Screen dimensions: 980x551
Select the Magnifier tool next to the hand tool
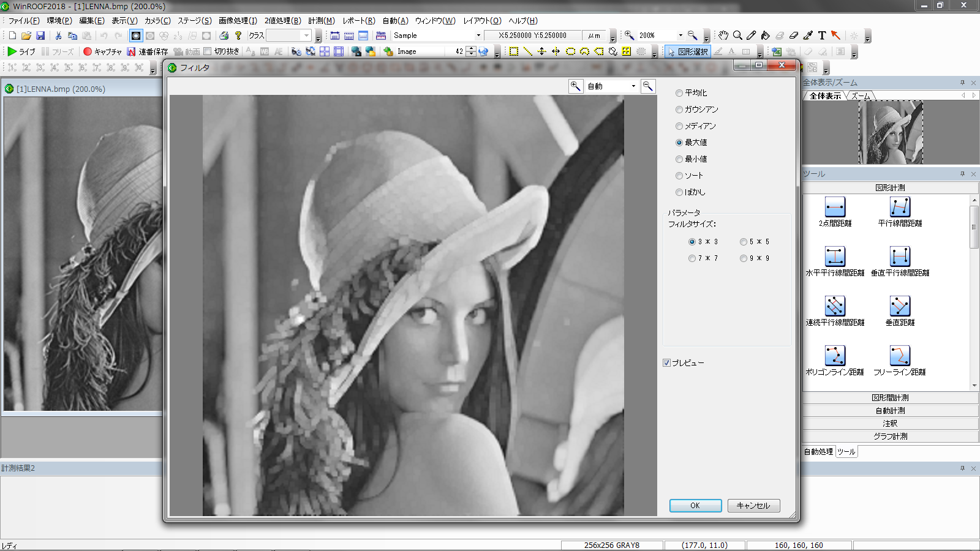pyautogui.click(x=737, y=36)
